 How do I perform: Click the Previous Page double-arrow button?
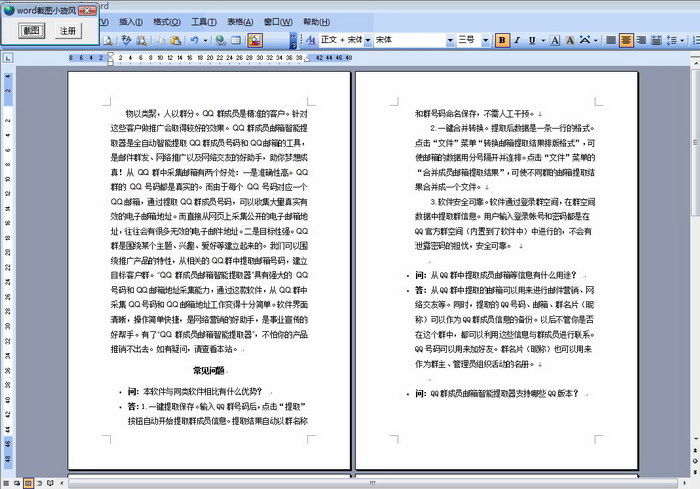[x=696, y=451]
